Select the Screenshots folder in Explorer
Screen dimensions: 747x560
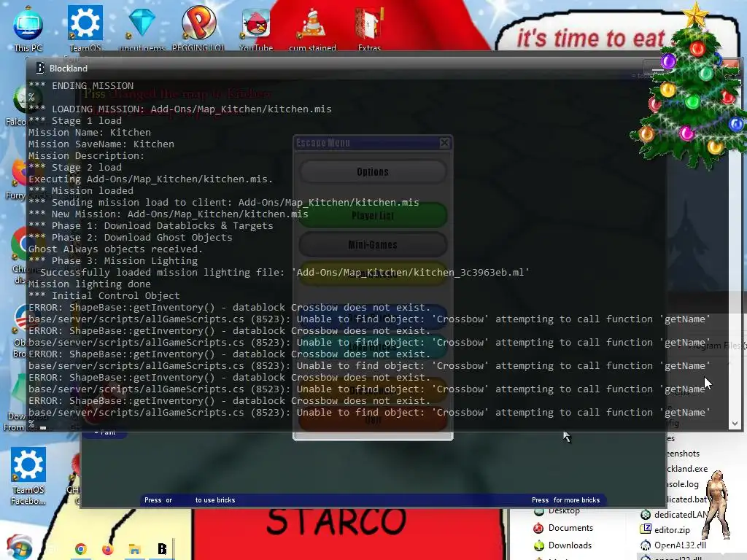[x=683, y=454]
